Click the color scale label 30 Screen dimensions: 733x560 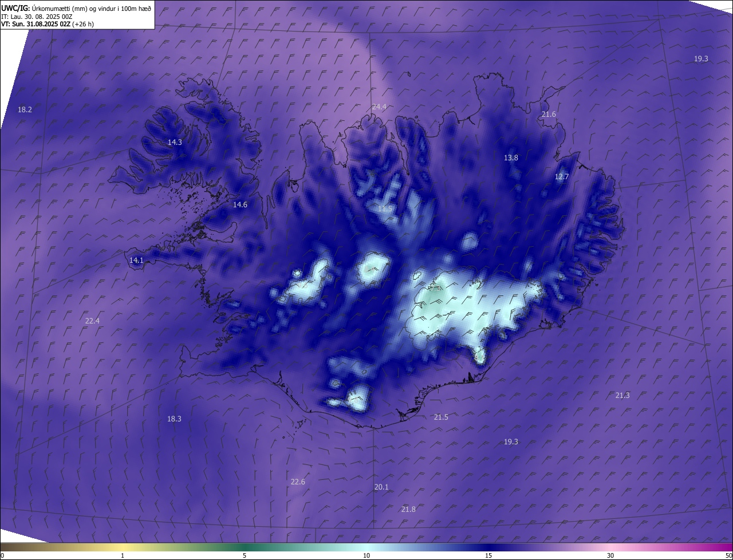coord(610,555)
